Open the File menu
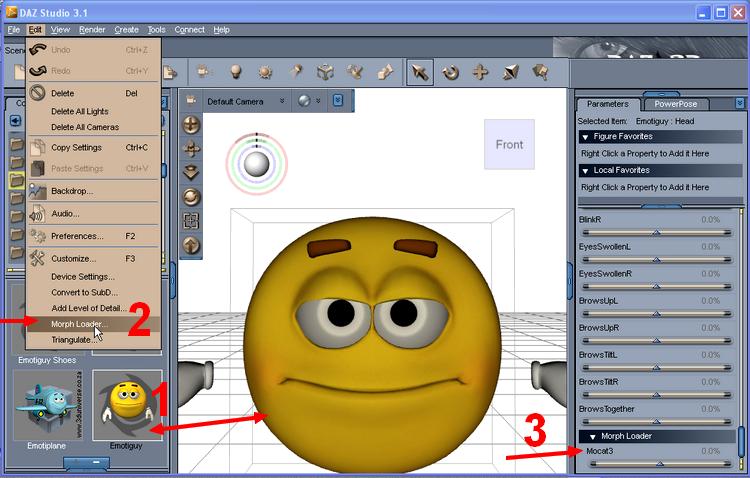 13,30
